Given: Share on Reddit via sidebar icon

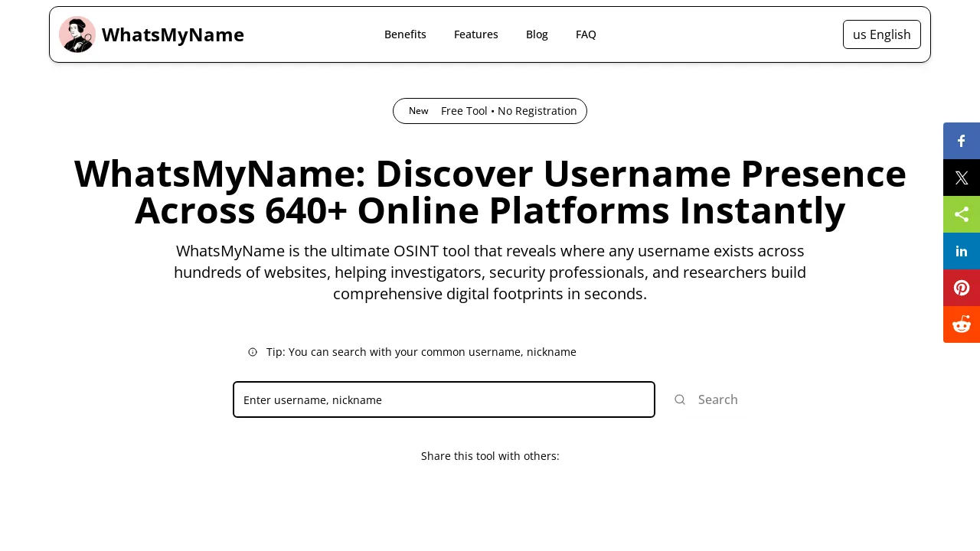Looking at the screenshot, I should click(x=962, y=324).
